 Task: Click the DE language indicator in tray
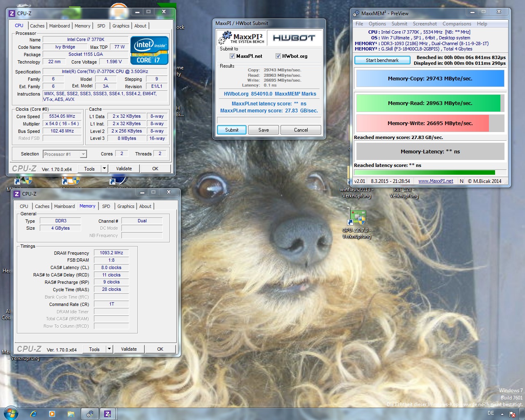pyautogui.click(x=491, y=413)
